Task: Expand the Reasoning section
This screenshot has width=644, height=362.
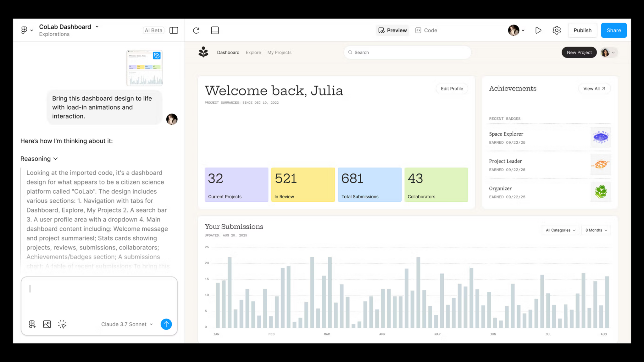Action: (x=39, y=159)
